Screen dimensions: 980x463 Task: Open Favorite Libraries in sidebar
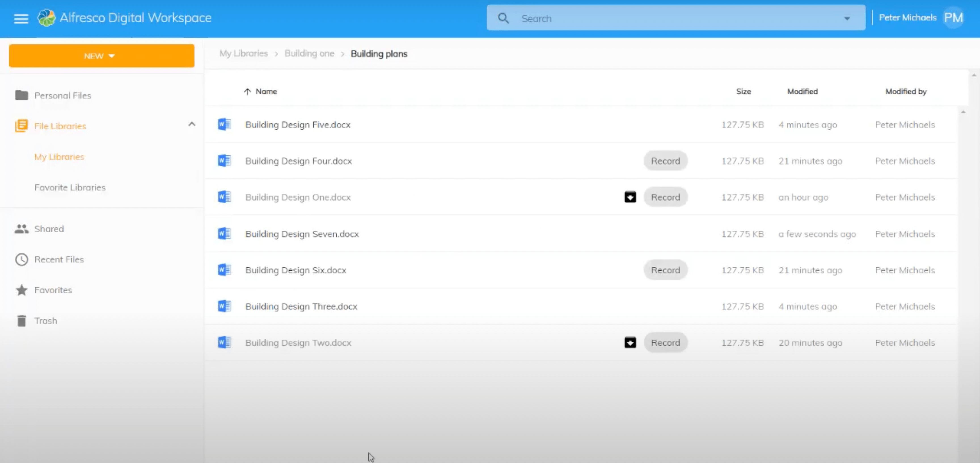pyautogui.click(x=70, y=187)
